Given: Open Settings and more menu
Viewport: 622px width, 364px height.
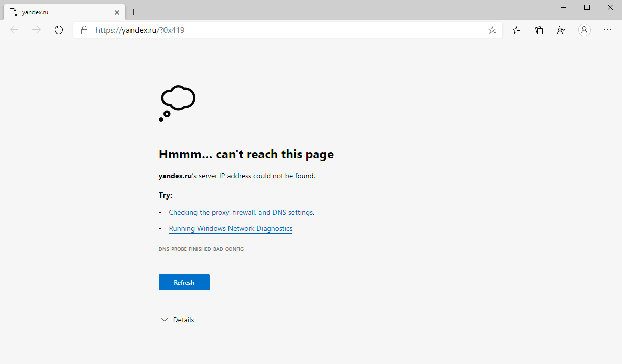Looking at the screenshot, I should click(608, 30).
